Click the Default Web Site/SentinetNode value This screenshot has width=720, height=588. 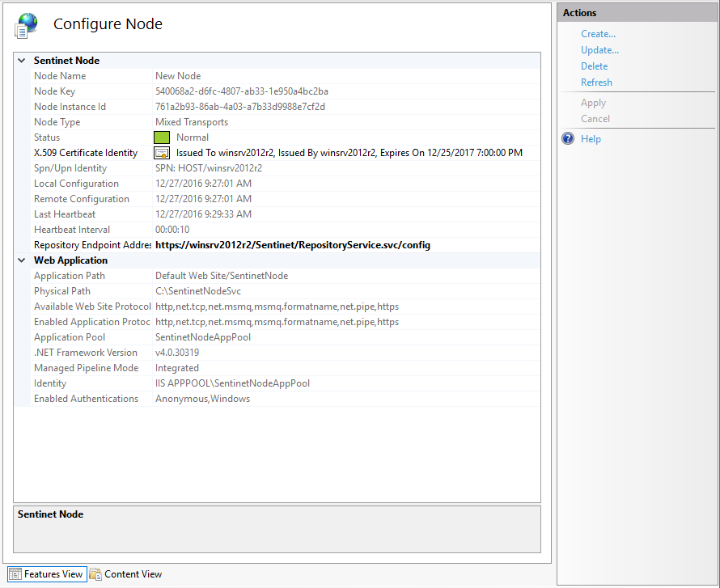[x=222, y=276]
